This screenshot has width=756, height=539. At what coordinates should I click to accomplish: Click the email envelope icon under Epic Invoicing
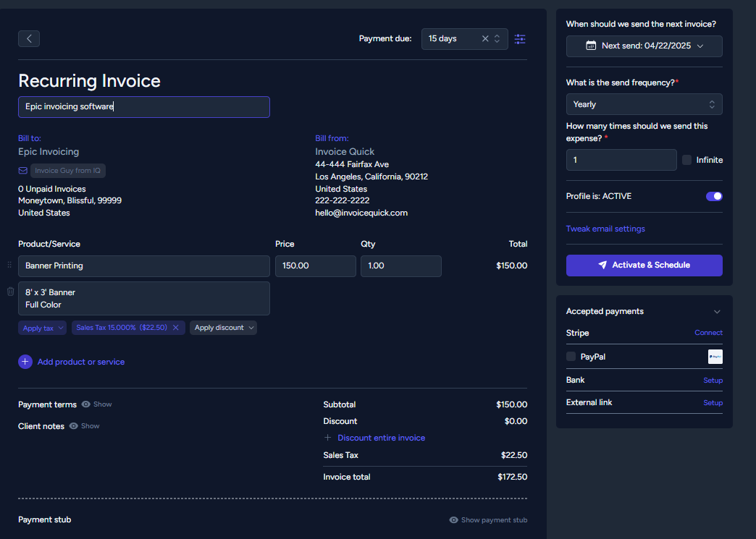pos(22,171)
